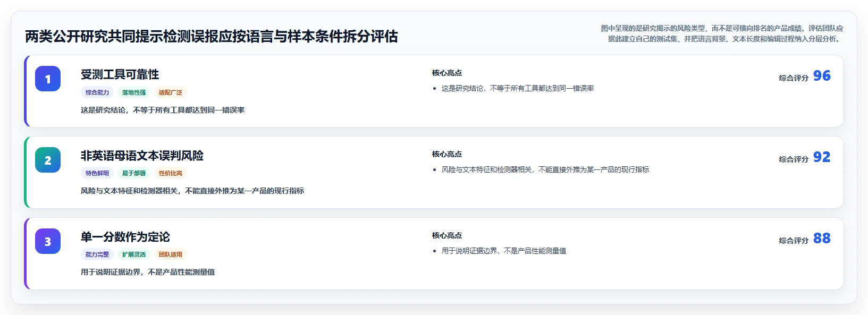The height and width of the screenshot is (315, 868).
Task: Select the card title 非英语母语文本误判风险
Action: (x=142, y=156)
